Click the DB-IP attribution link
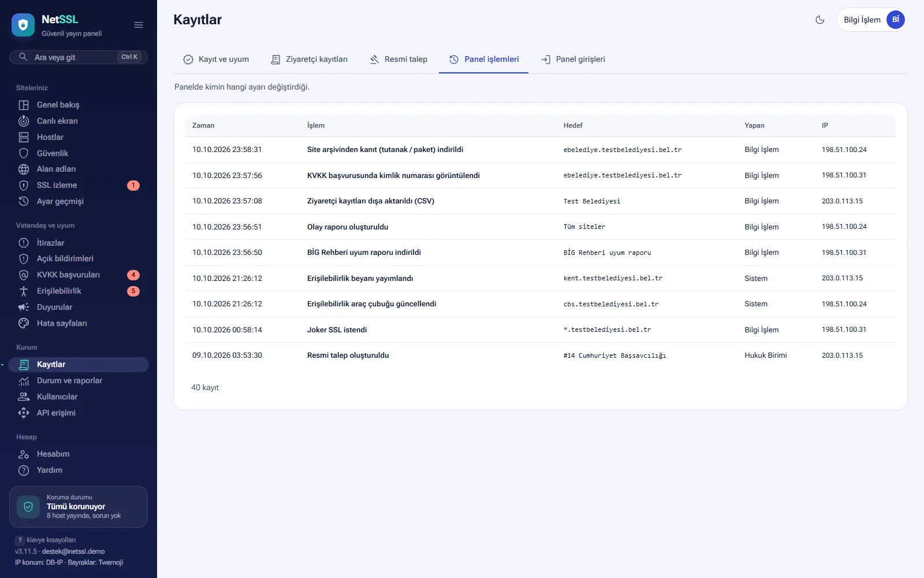This screenshot has width=924, height=578. click(x=55, y=562)
